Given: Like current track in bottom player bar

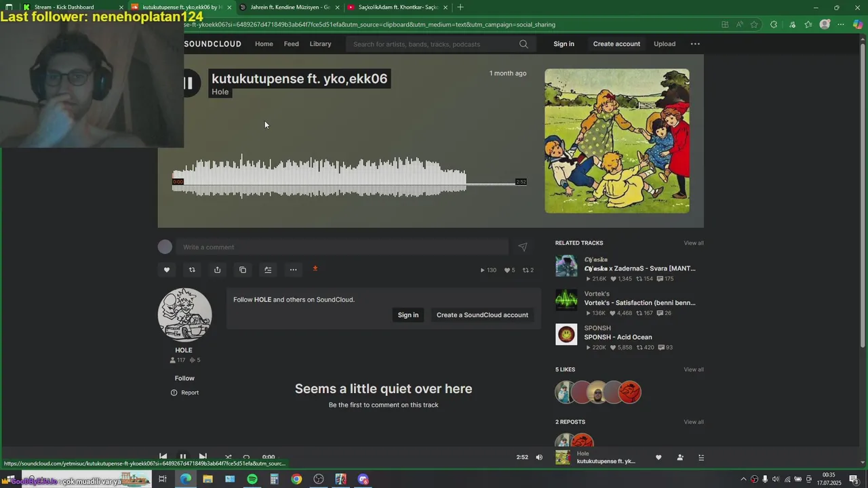Looking at the screenshot, I should (x=658, y=457).
